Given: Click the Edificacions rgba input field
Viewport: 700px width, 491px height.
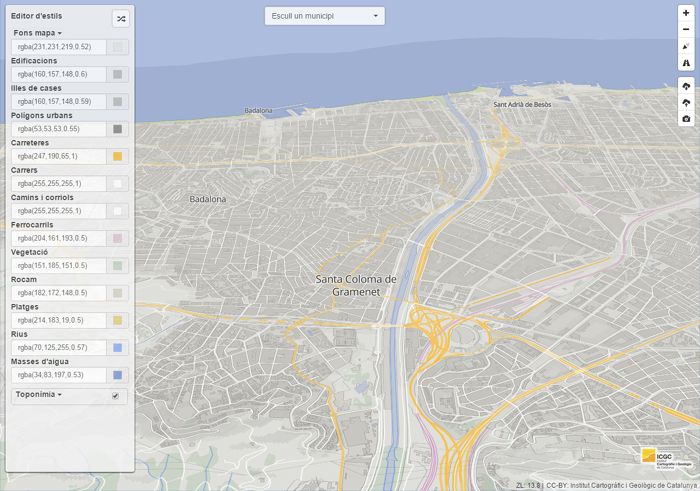Looking at the screenshot, I should pos(59,74).
